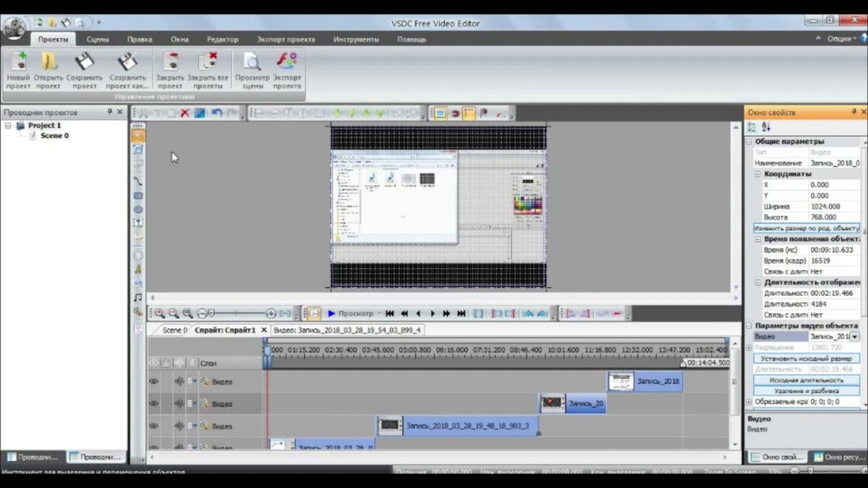
Task: Collapse Длительность отображения section
Action: [x=758, y=283]
